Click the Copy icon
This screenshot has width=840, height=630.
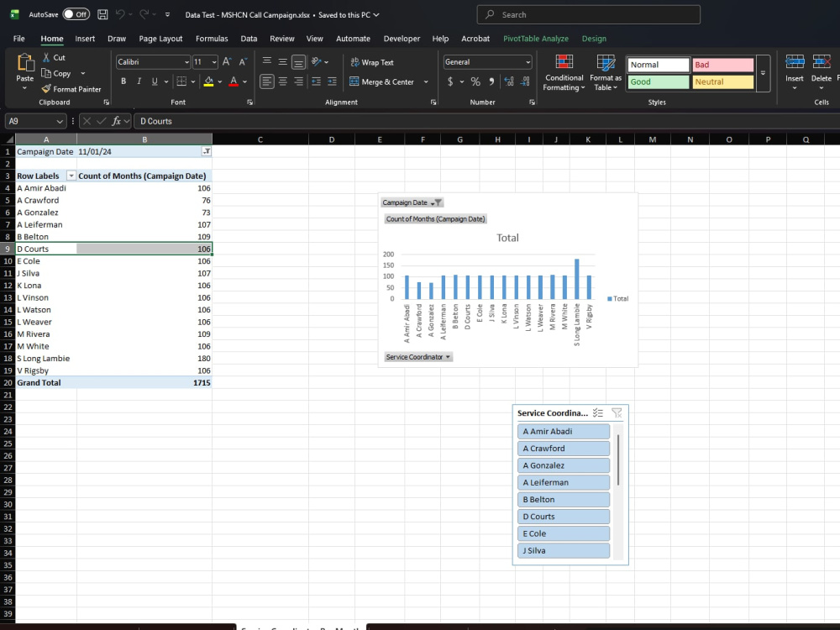pos(46,73)
